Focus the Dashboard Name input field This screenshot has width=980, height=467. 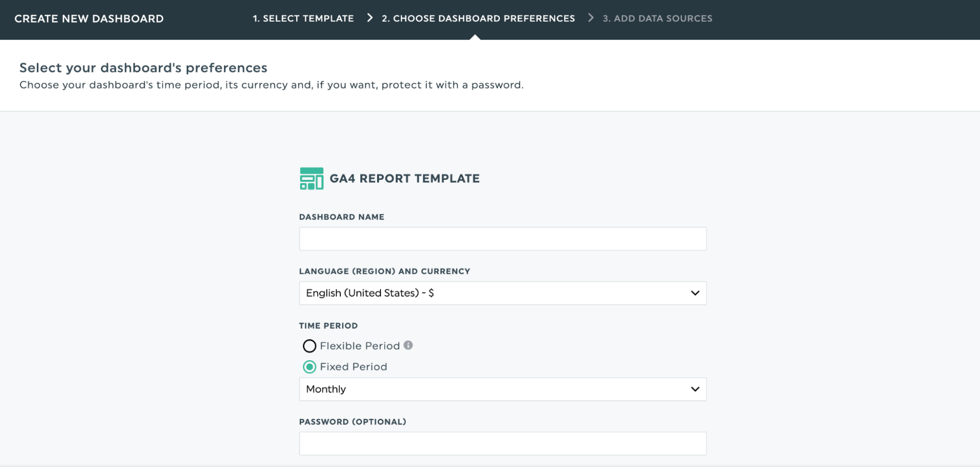[x=503, y=239]
